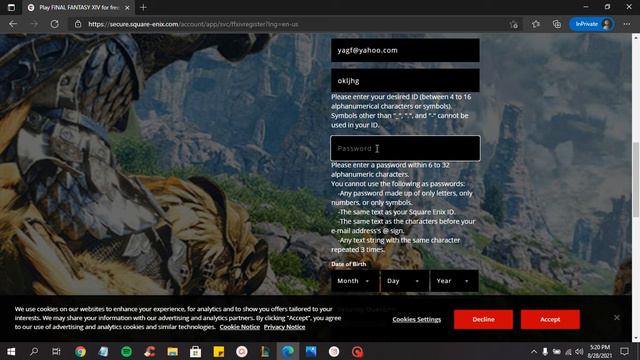The width and height of the screenshot is (640, 360).
Task: Open the Windows Start menu
Action: tap(11, 351)
